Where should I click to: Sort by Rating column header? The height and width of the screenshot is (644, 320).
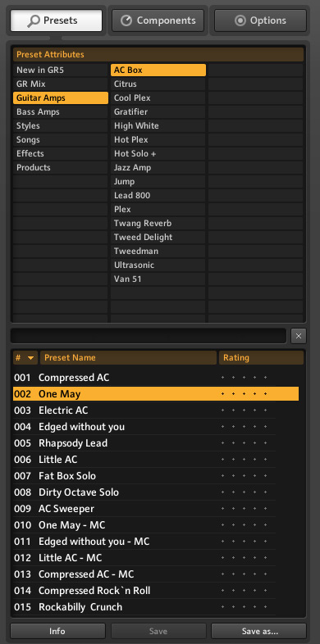tap(261, 358)
